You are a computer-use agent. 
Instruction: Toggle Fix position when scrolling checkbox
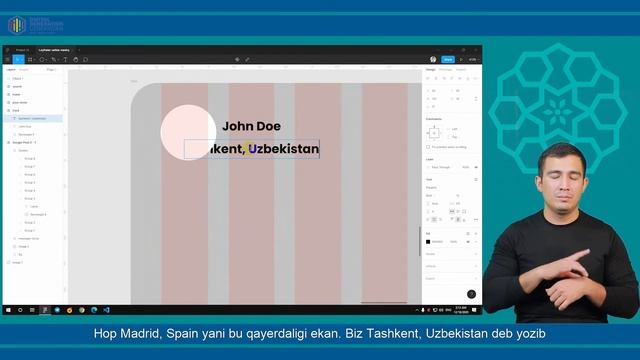[x=428, y=147]
